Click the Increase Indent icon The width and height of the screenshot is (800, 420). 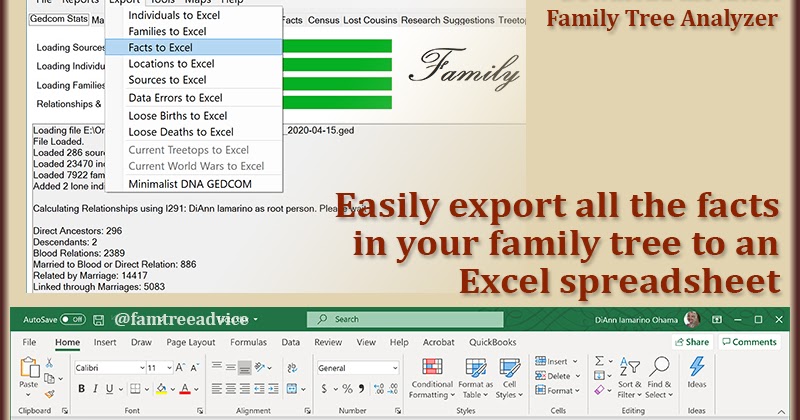coord(273,389)
